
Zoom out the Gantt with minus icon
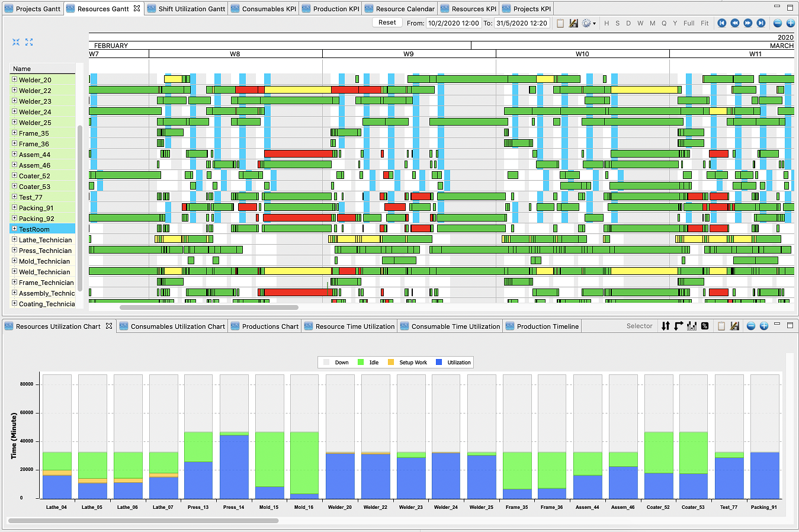pyautogui.click(x=778, y=23)
